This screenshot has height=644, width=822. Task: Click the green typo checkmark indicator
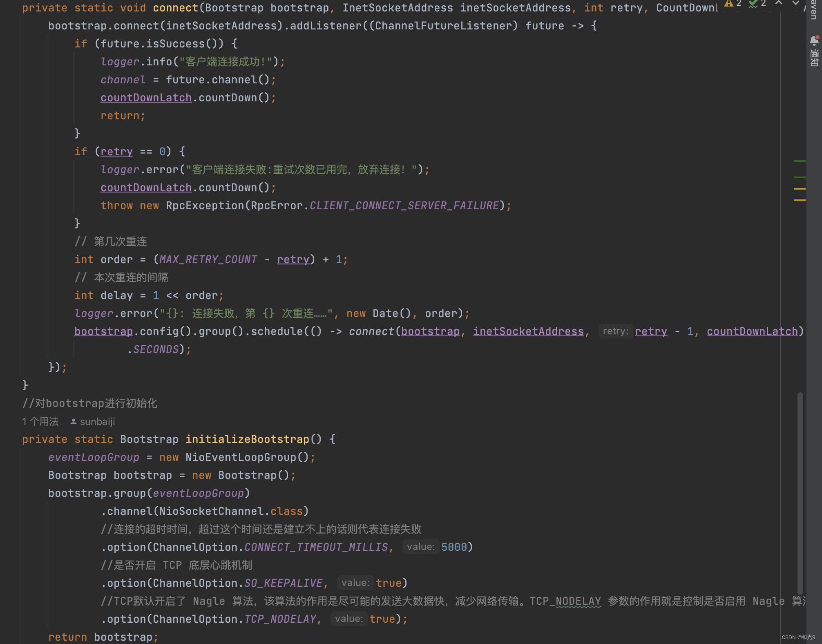point(757,3)
